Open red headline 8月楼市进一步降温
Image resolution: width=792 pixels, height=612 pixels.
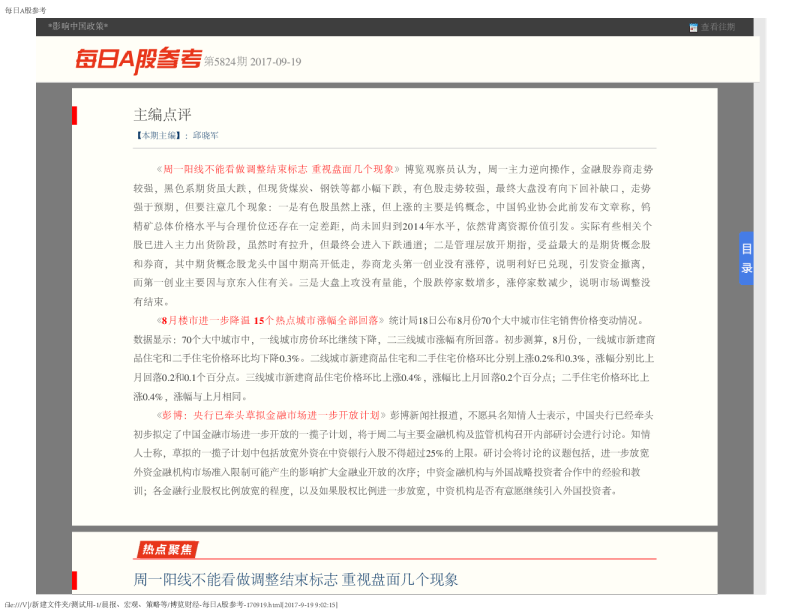(x=270, y=320)
